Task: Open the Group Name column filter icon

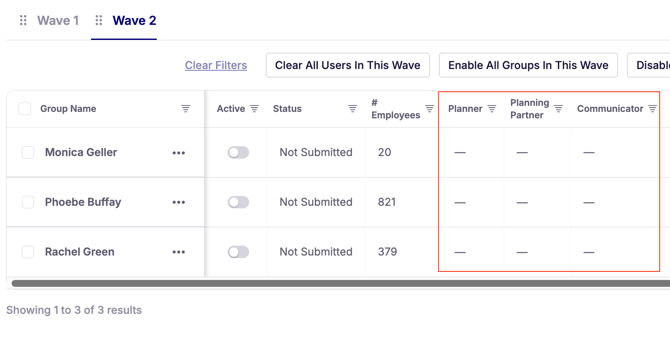Action: click(185, 109)
